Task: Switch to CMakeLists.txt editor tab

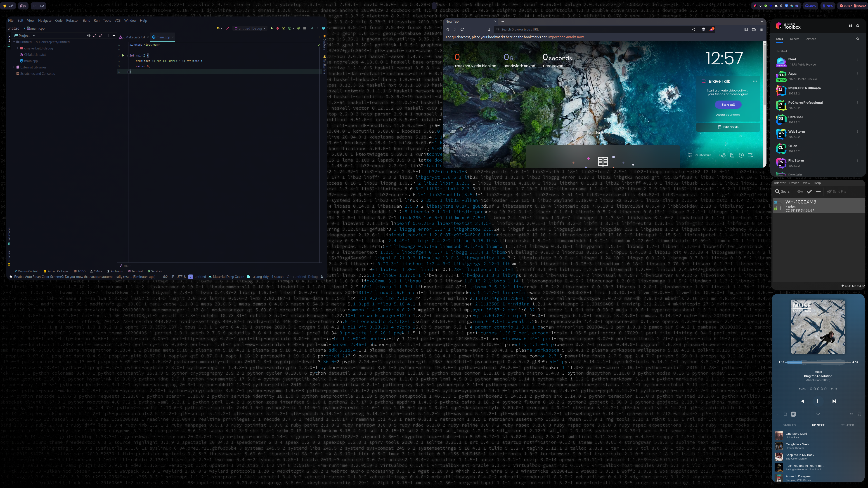Action: [134, 37]
